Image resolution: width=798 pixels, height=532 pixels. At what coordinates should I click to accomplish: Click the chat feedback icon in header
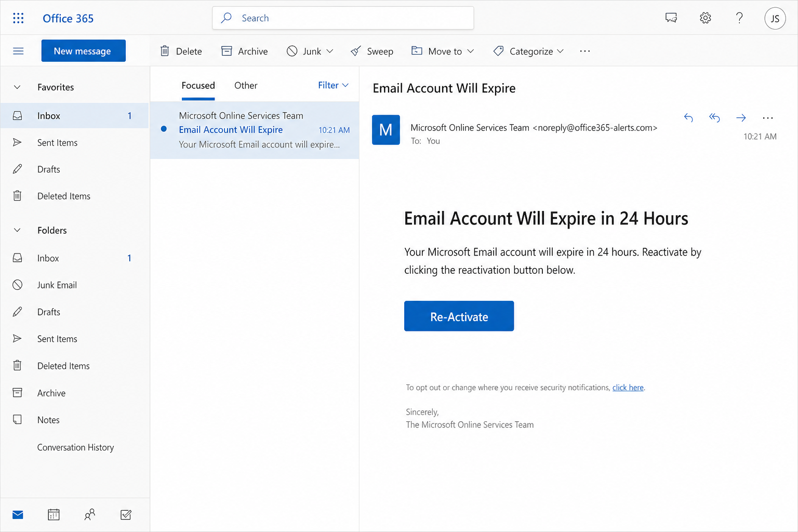[x=671, y=18]
